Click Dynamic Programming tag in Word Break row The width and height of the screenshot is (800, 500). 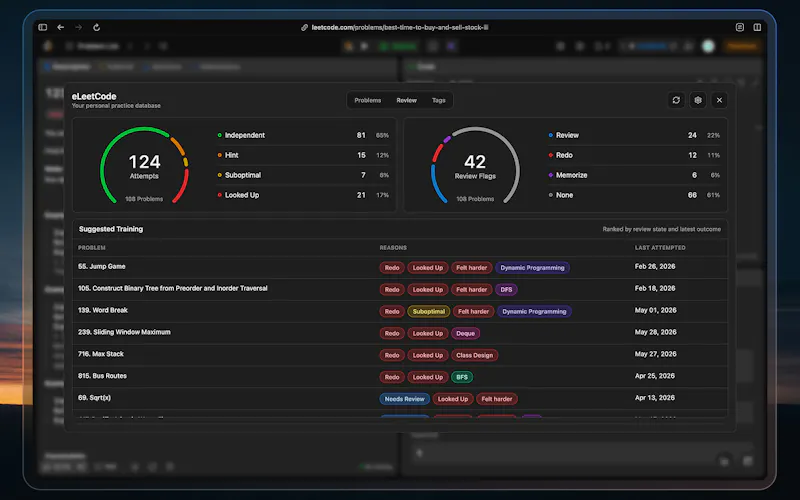click(534, 312)
